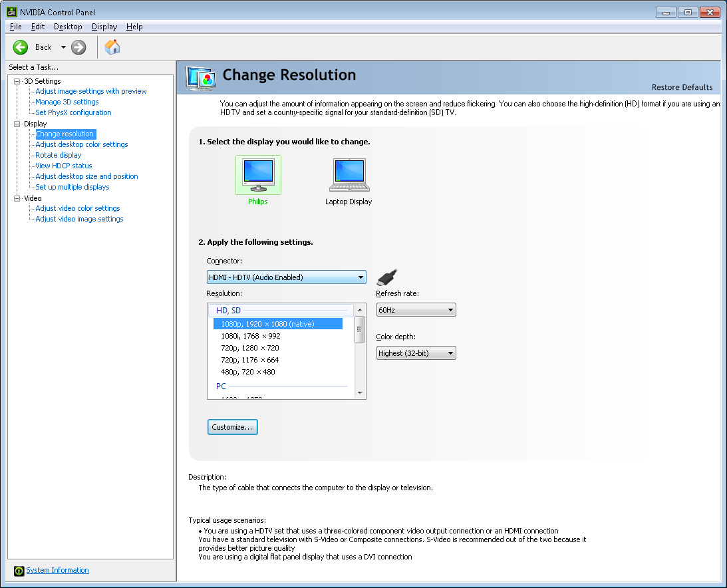Collapse the Video tree node
The width and height of the screenshot is (727, 588).
(17, 198)
